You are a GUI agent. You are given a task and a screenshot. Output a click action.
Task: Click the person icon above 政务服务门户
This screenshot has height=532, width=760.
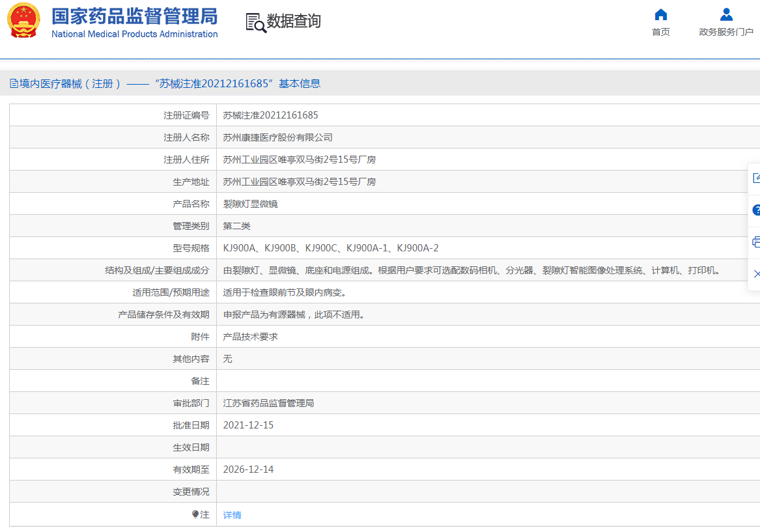(x=725, y=14)
